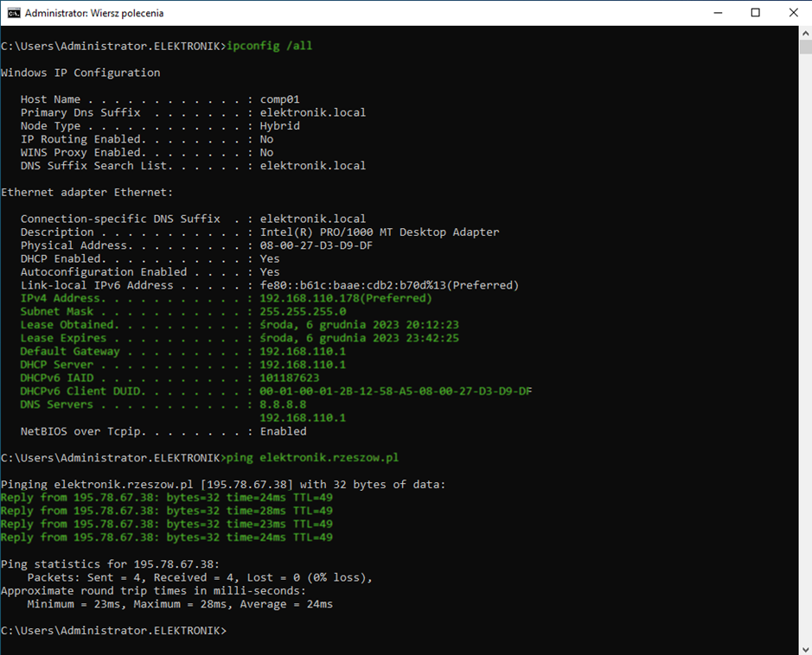
Task: Maximize the Command Prompt window
Action: click(755, 13)
